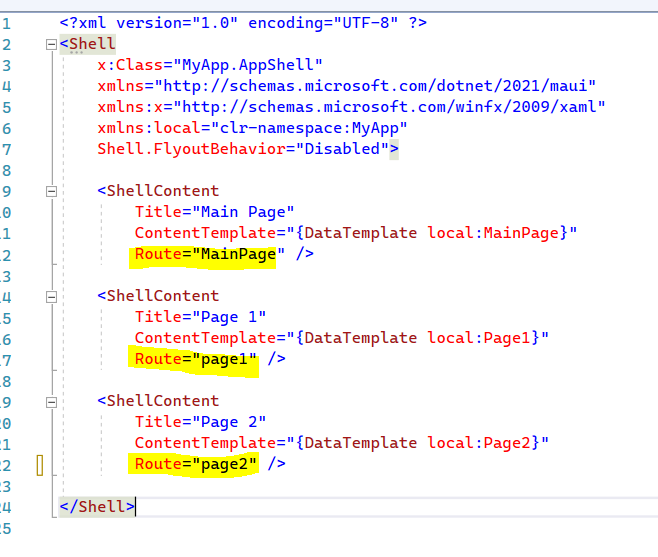Viewport: 658px width, 557px height.
Task: Click the Title="Page 2" attribute
Action: [200, 422]
